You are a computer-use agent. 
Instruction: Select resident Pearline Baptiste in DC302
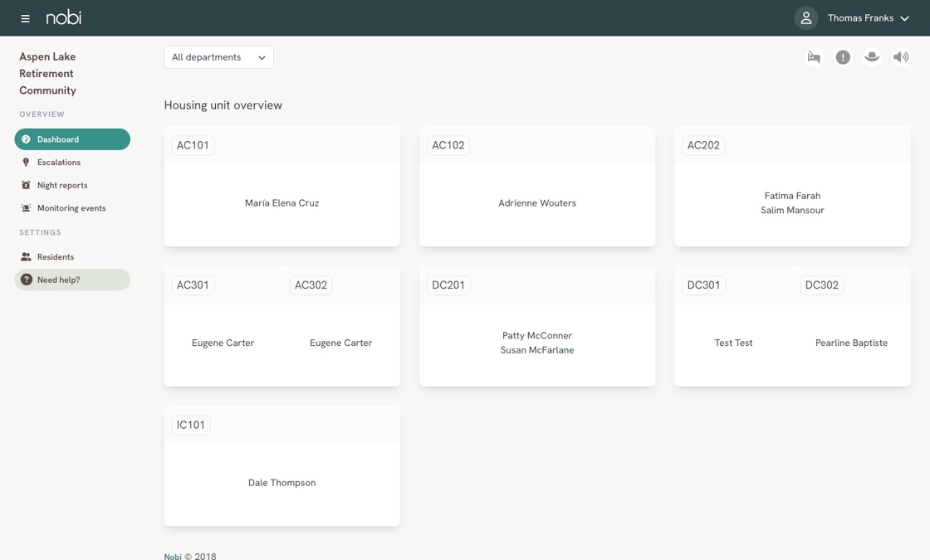(x=851, y=343)
